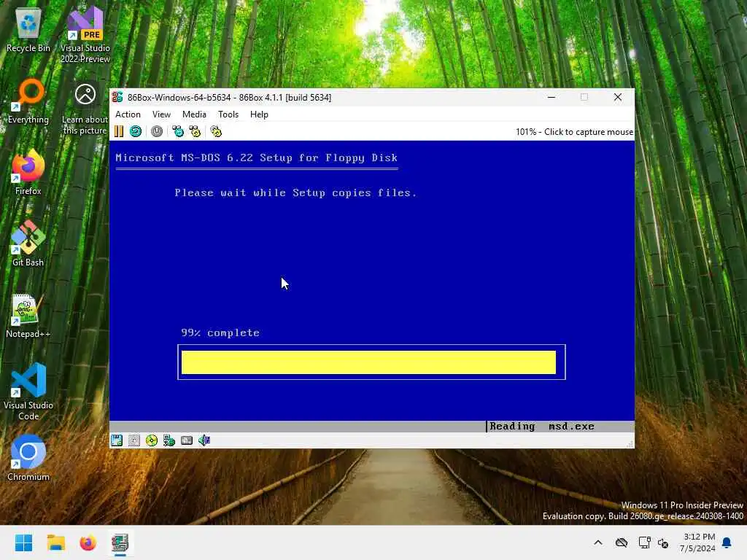Minimize the 86Box window
Image resolution: width=747 pixels, height=560 pixels.
(x=551, y=97)
